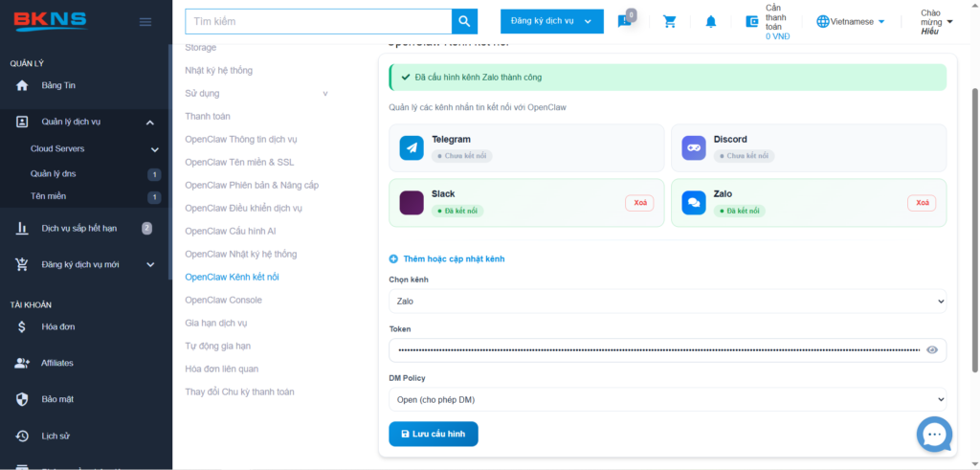Open OpenClaw Cấu hình AI
This screenshot has width=980, height=470.
click(x=231, y=232)
